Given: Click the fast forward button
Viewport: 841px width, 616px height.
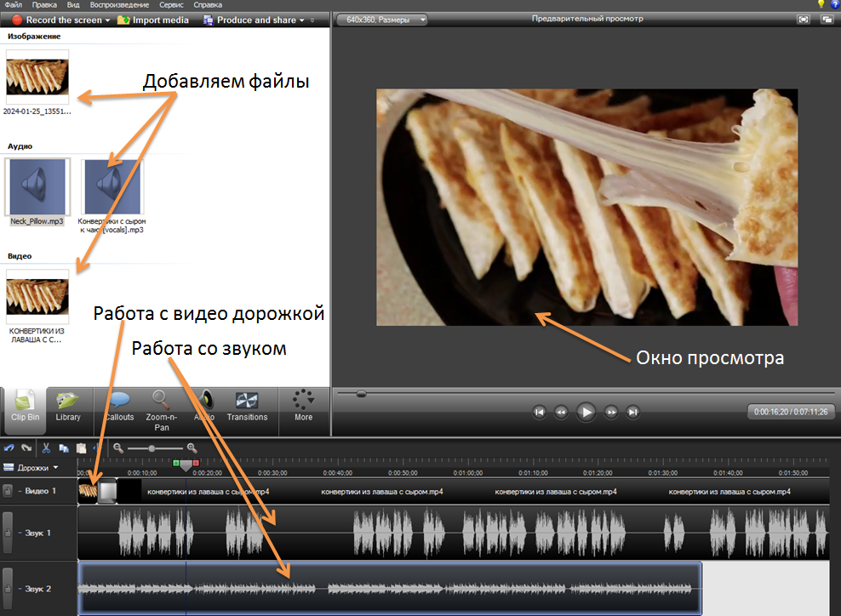Looking at the screenshot, I should click(x=611, y=413).
